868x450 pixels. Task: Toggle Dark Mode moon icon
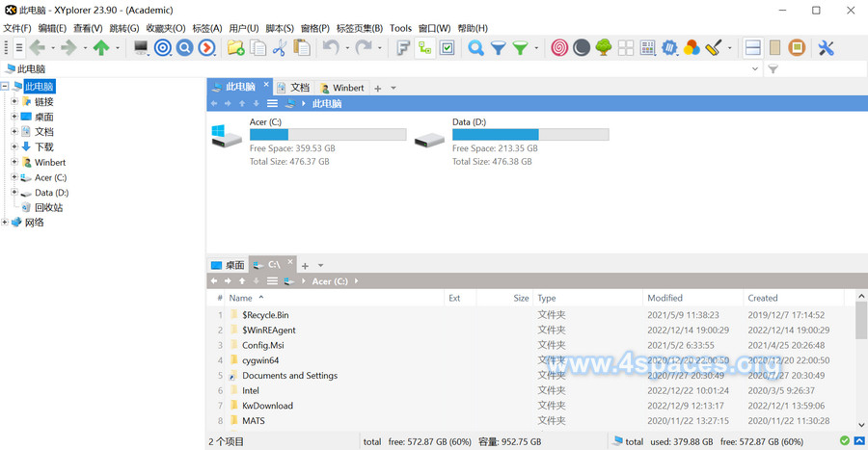coord(582,47)
